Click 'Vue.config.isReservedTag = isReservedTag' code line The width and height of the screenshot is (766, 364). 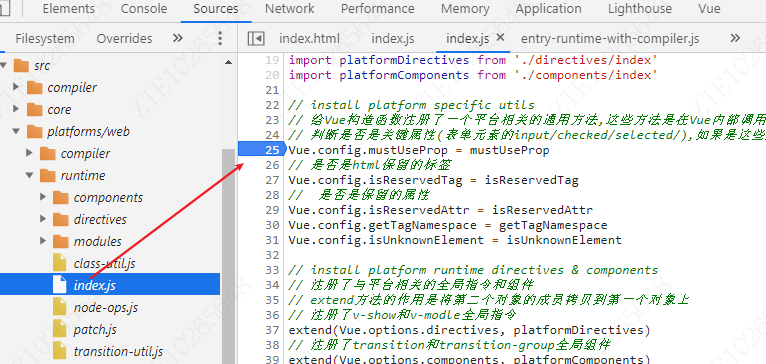(x=433, y=180)
